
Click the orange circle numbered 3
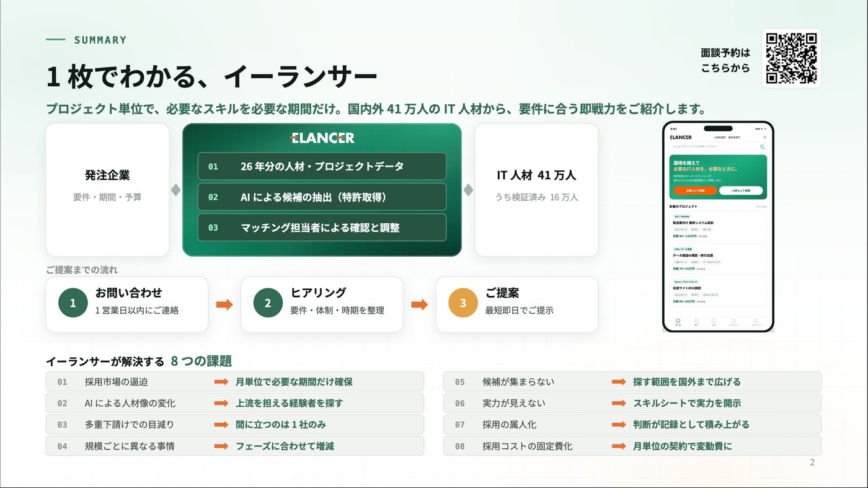coord(463,303)
